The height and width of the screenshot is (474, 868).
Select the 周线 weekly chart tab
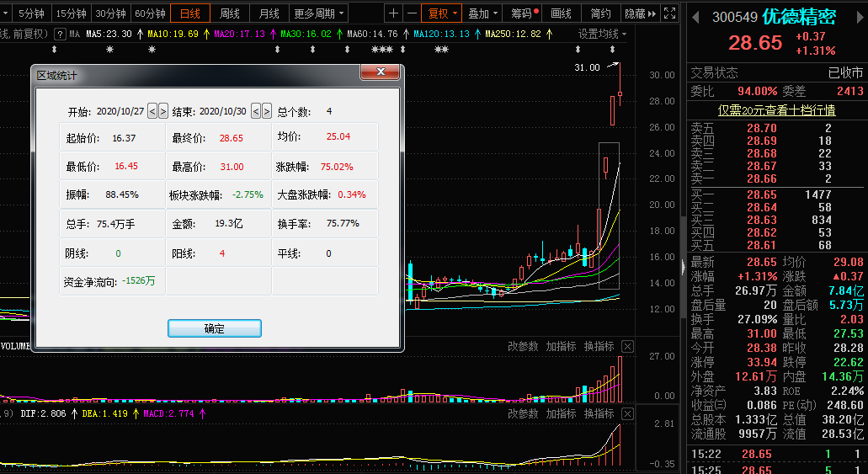click(230, 13)
